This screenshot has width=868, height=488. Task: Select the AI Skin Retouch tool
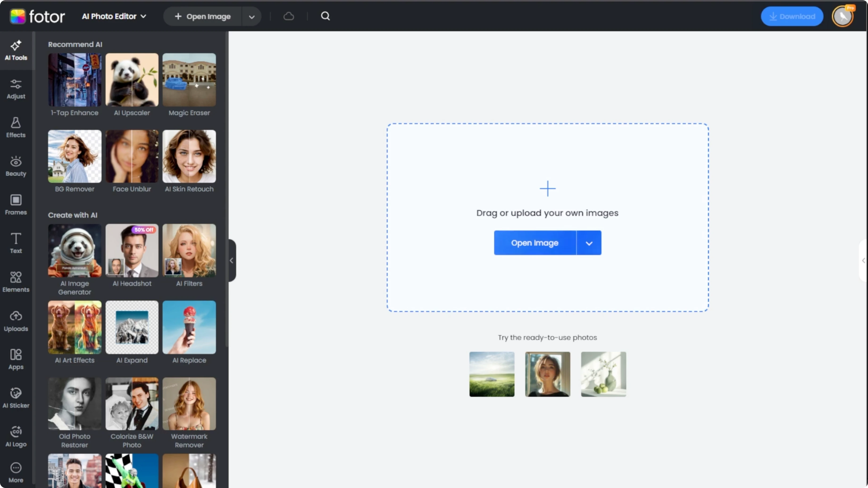pyautogui.click(x=189, y=161)
